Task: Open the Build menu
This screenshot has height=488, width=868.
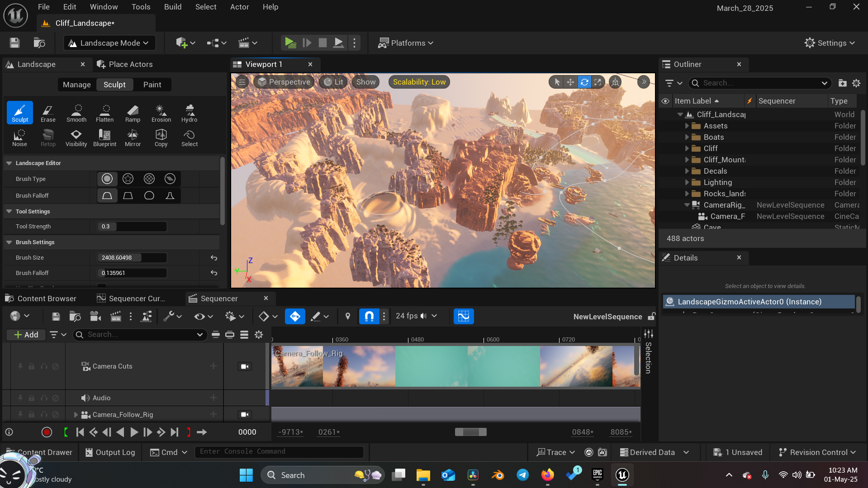Action: 172,7
